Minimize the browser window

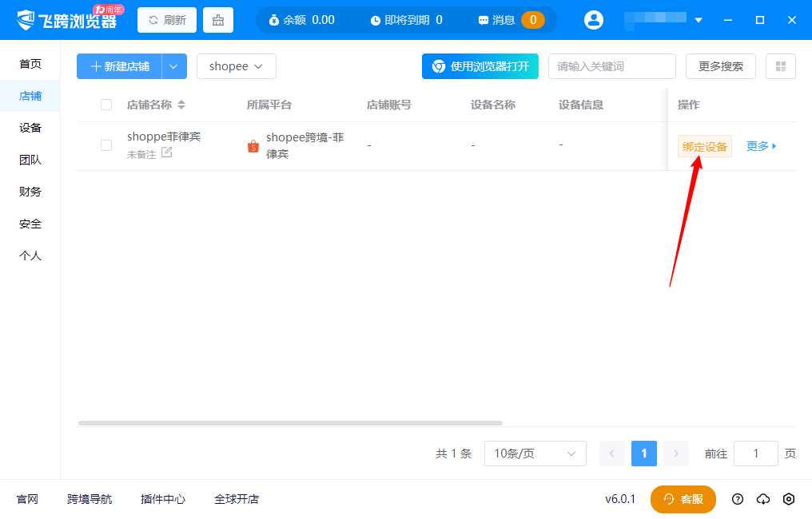(x=728, y=20)
